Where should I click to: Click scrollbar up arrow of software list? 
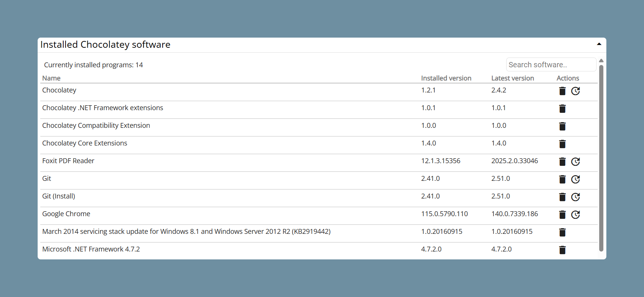[x=601, y=61]
